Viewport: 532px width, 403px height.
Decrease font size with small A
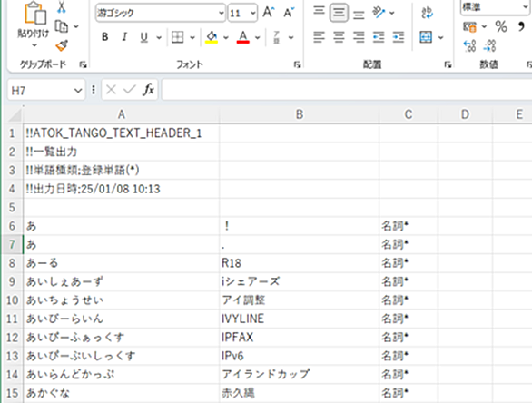289,13
